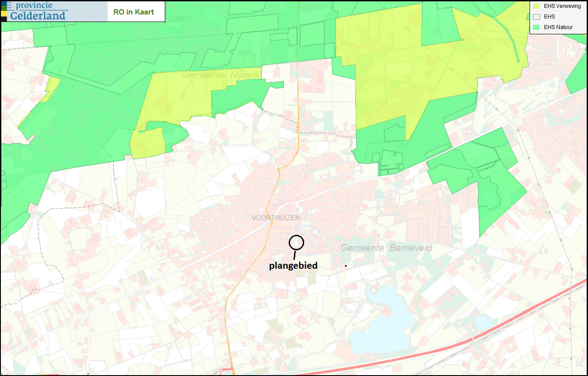Click the Gemeente Nijkerk map label
Viewport: 588px width, 376px height.
coord(221,75)
